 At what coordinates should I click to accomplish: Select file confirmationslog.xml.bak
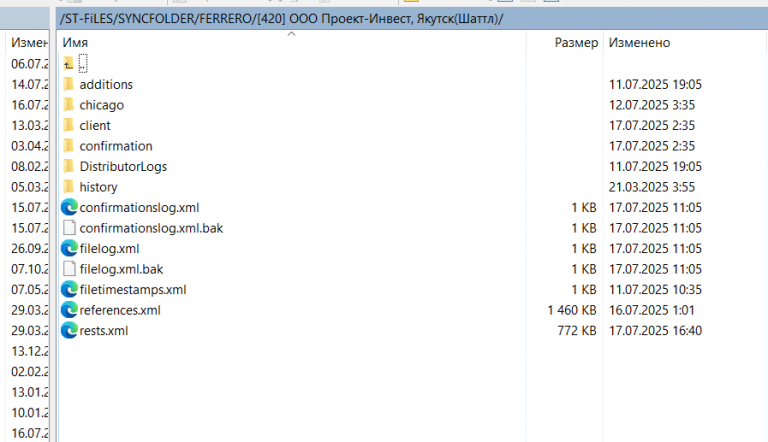151,228
